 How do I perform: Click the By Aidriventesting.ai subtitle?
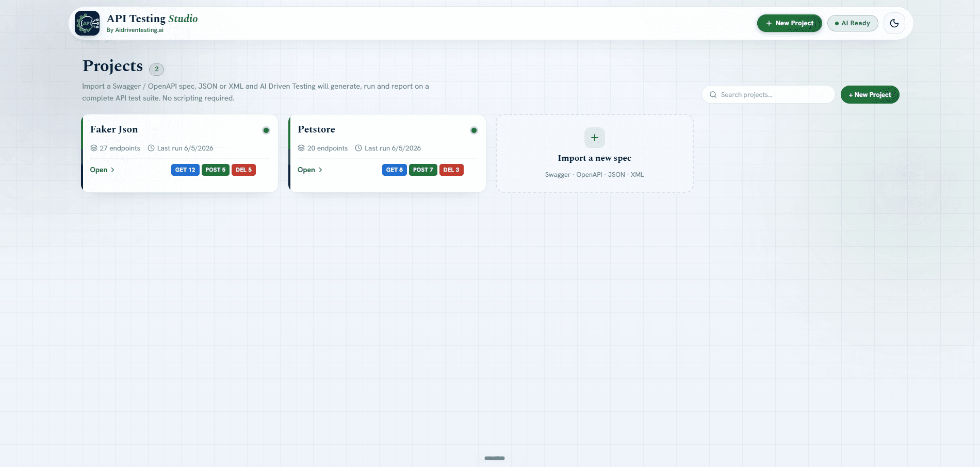135,30
